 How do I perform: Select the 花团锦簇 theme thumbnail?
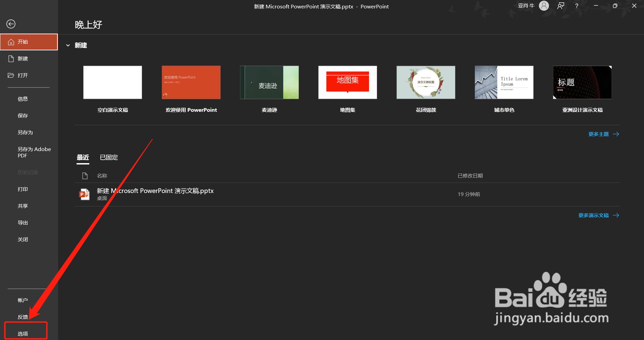426,82
